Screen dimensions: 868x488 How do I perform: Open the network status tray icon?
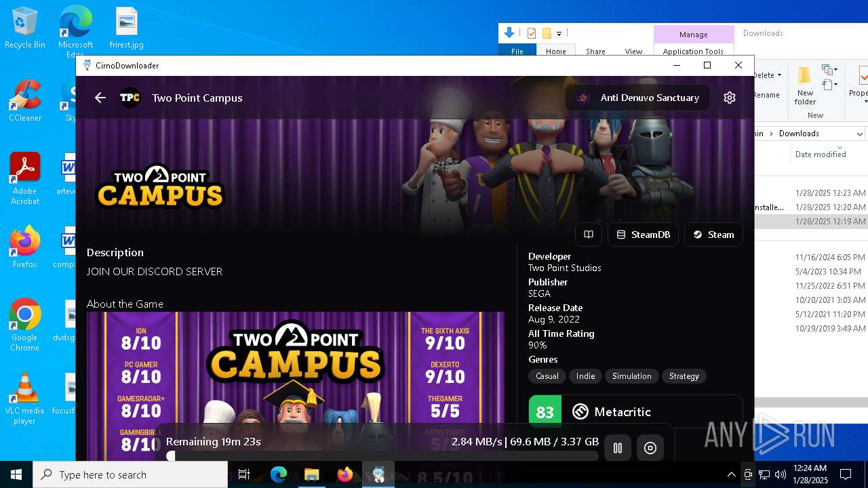764,474
